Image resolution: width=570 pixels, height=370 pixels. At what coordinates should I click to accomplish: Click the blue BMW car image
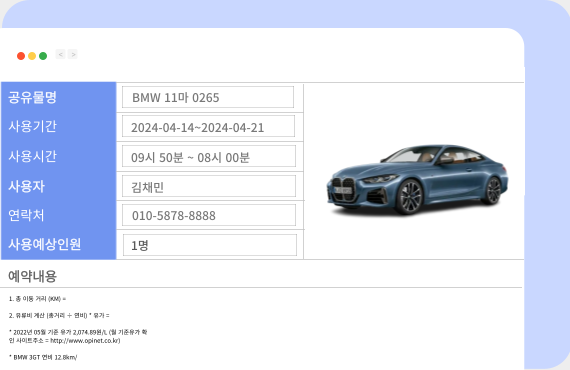coord(417,180)
